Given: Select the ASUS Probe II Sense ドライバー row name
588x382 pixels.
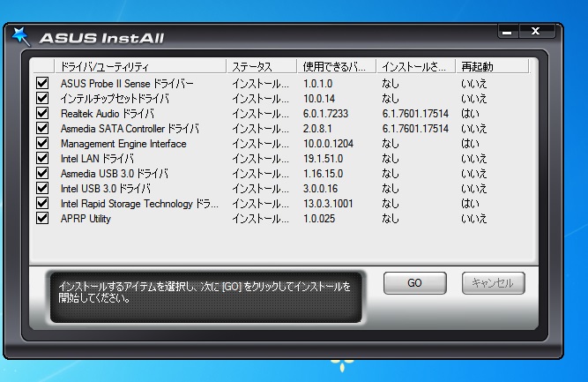Looking at the screenshot, I should [127, 83].
